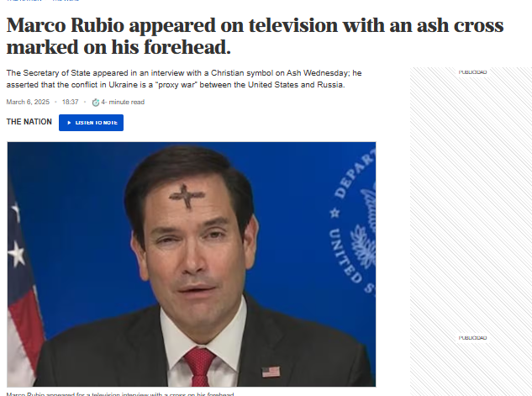Click the ash cross on the forehead
The height and width of the screenshot is (396, 532).
tap(187, 196)
